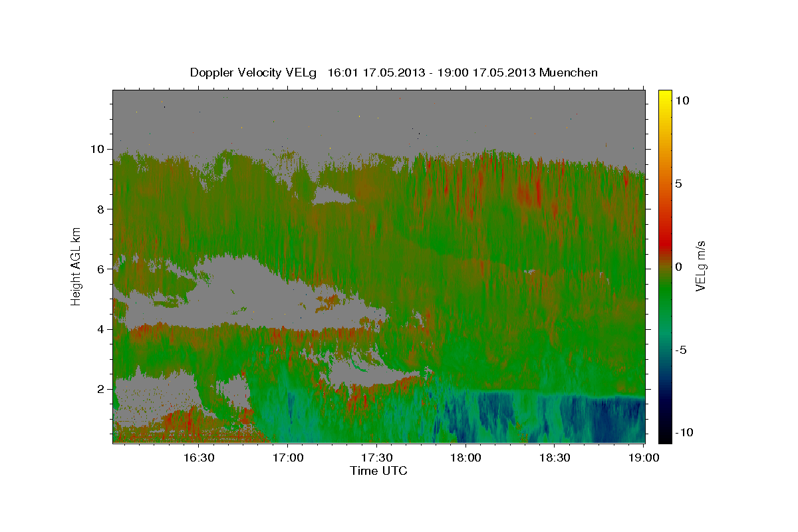Click the 'Muenchen' location text in the title

click(569, 72)
